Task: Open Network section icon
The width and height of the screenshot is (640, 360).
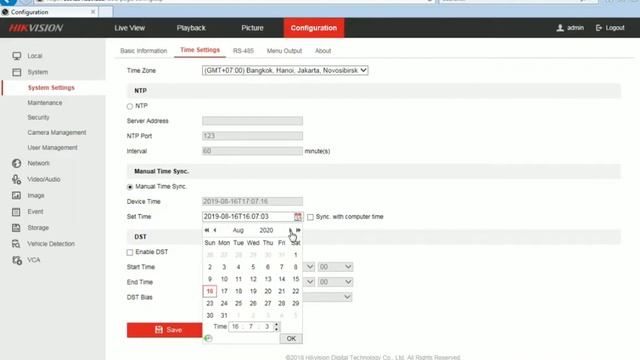Action: click(x=17, y=163)
